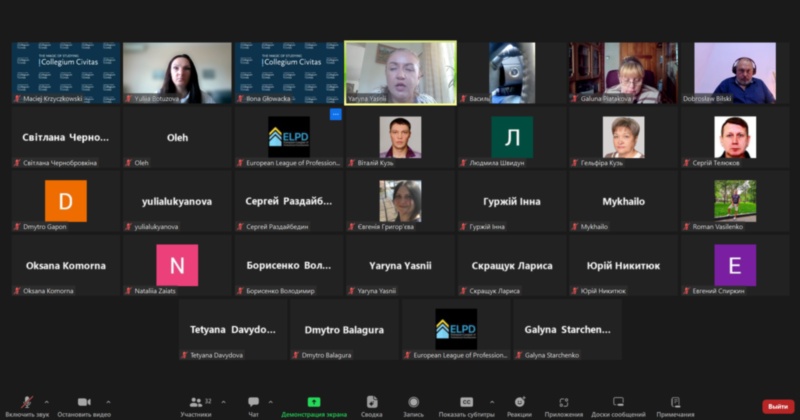
Task: Expand video options arrow beside camera
Action: pyautogui.click(x=108, y=402)
